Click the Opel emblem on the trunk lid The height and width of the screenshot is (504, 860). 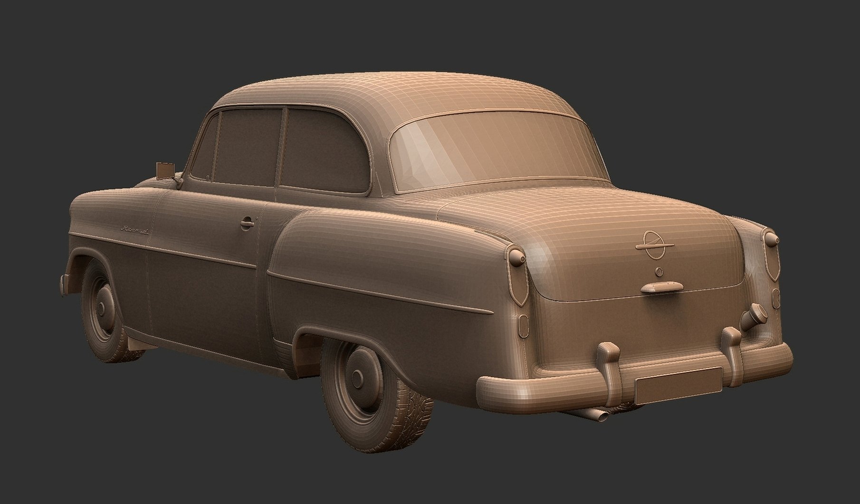tap(656, 245)
